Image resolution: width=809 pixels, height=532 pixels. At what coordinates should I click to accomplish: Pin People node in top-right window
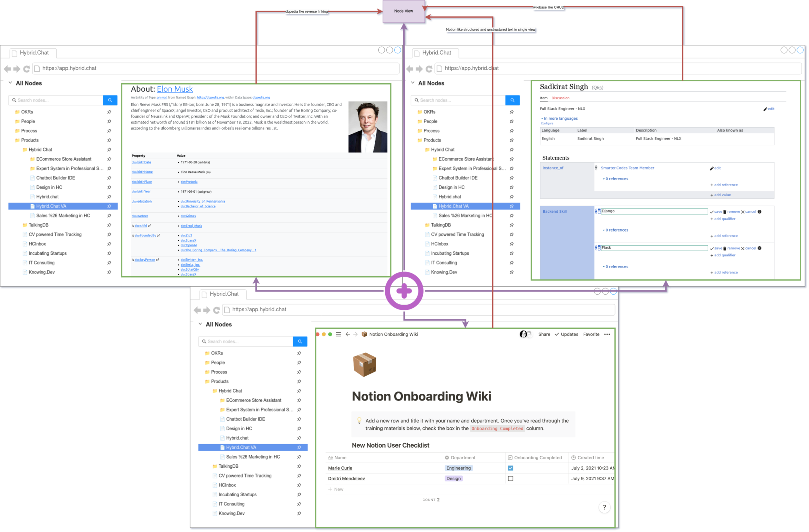pos(512,122)
